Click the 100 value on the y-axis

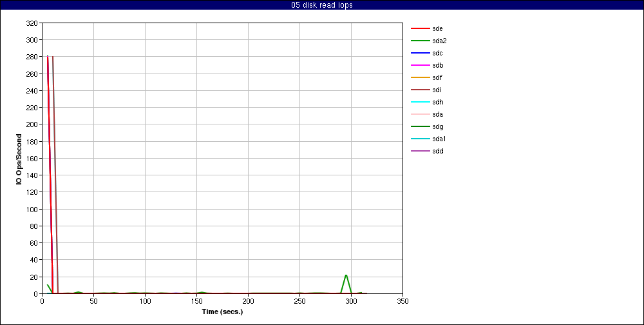[x=32, y=209]
